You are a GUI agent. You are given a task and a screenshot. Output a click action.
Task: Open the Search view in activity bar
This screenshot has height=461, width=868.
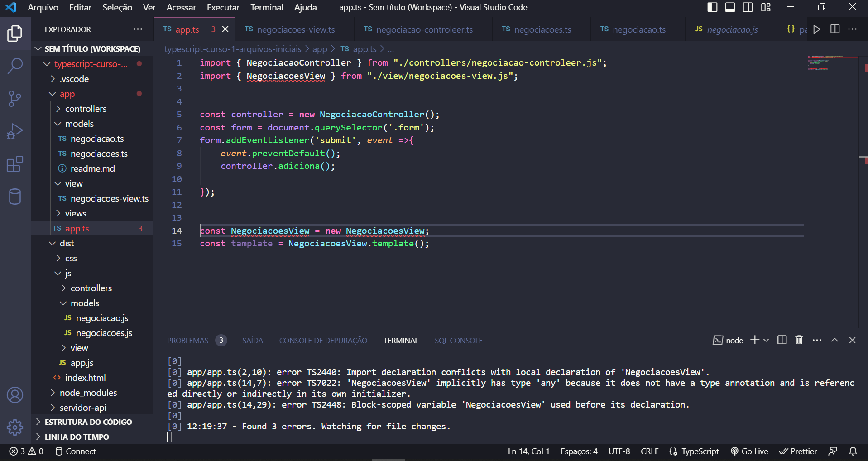tap(15, 66)
